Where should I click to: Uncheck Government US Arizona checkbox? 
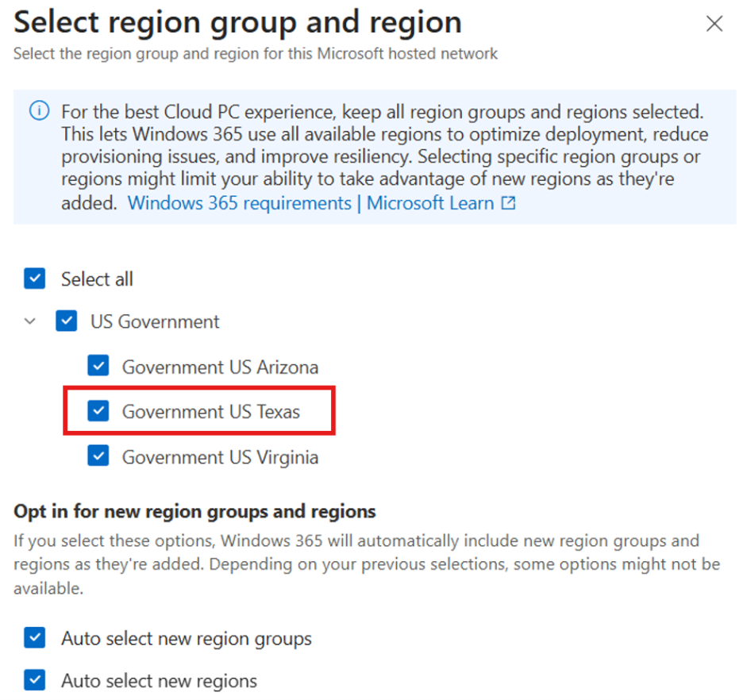(98, 367)
